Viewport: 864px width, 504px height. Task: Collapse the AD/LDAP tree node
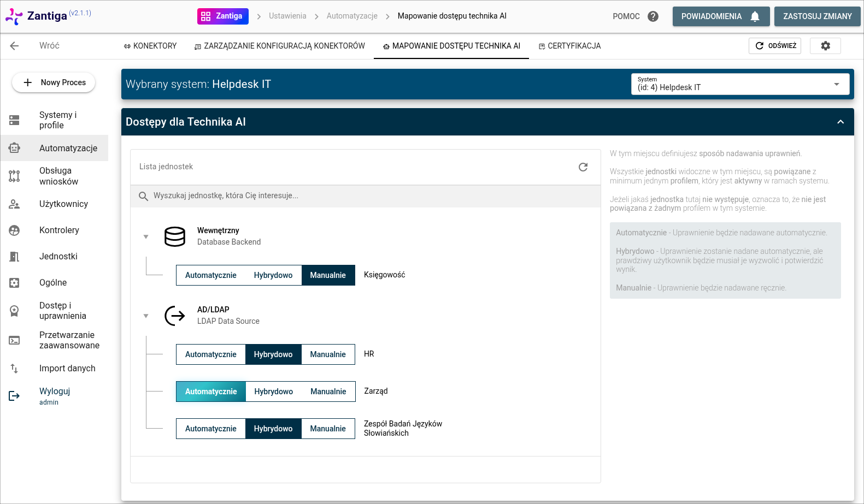point(146,316)
